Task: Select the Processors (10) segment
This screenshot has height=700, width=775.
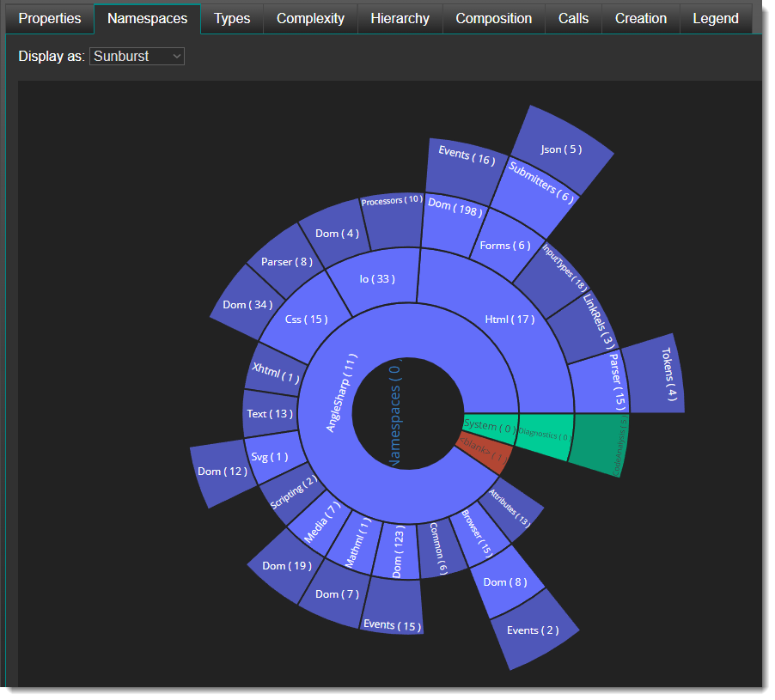Action: click(x=393, y=220)
